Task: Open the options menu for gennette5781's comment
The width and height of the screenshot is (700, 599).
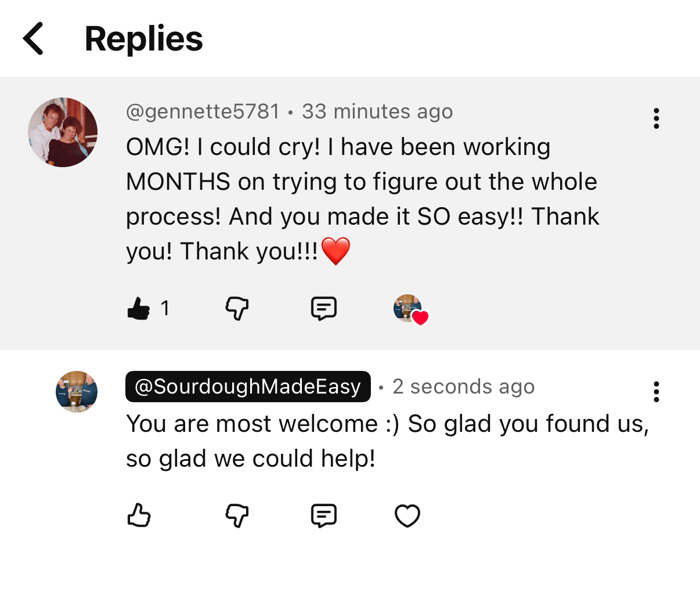Action: (656, 118)
